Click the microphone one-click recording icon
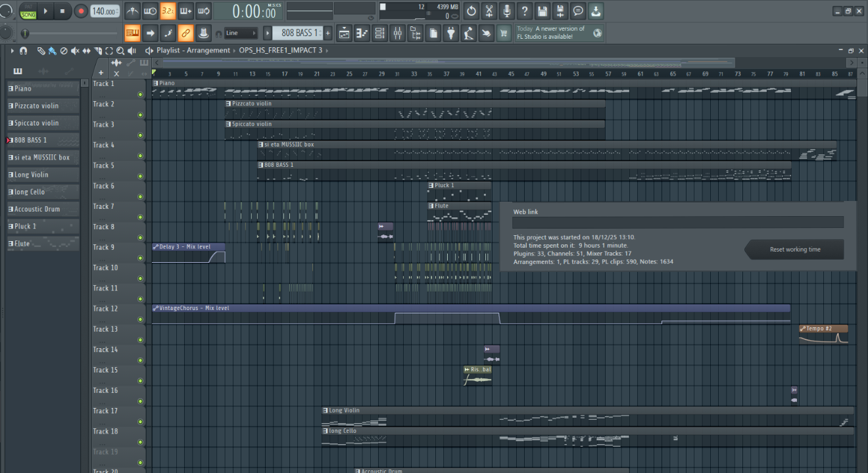This screenshot has width=868, height=473. point(507,11)
